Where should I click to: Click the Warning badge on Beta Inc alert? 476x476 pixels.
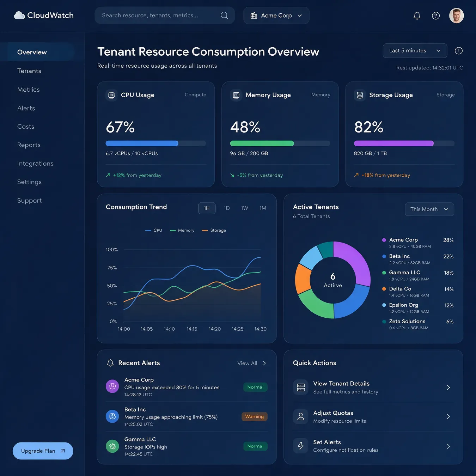click(x=255, y=417)
